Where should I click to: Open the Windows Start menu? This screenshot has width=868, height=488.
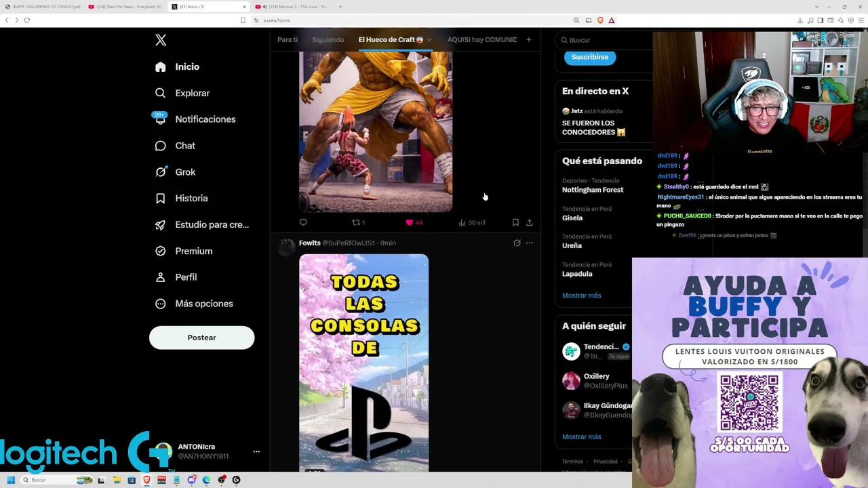click(x=11, y=480)
